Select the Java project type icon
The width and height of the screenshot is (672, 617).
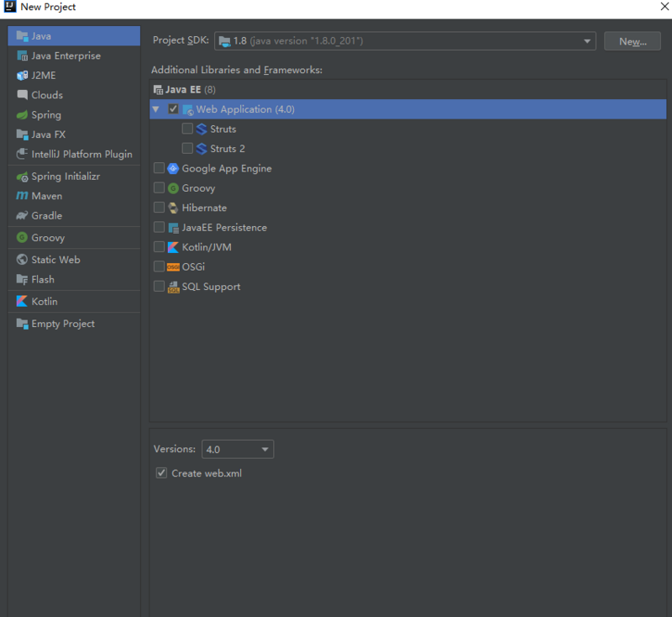pos(22,36)
